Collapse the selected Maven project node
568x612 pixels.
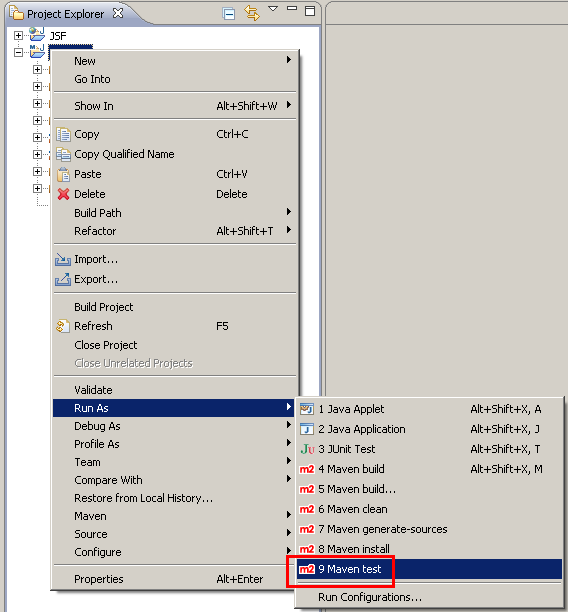tap(18, 52)
